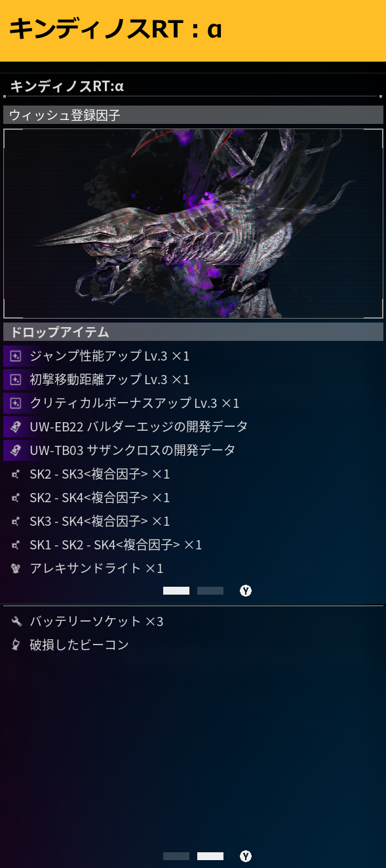Select first page indicator in bottom pager
The width and height of the screenshot is (386, 868).
(x=176, y=856)
